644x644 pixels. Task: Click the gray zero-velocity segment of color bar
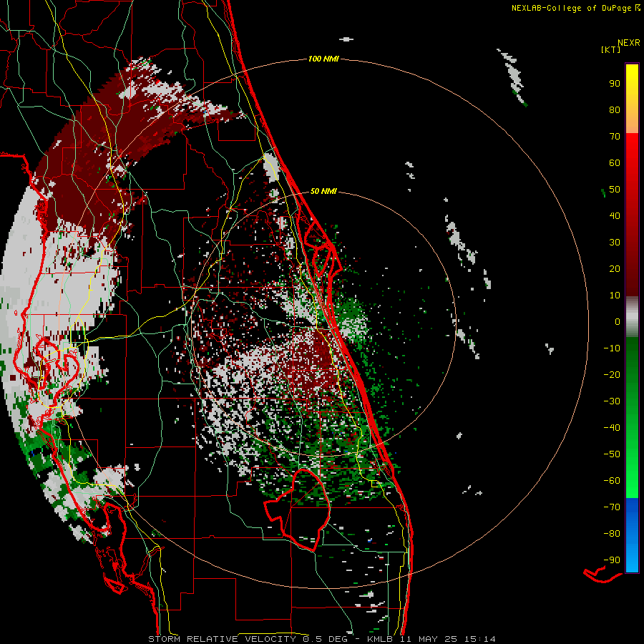coord(632,316)
